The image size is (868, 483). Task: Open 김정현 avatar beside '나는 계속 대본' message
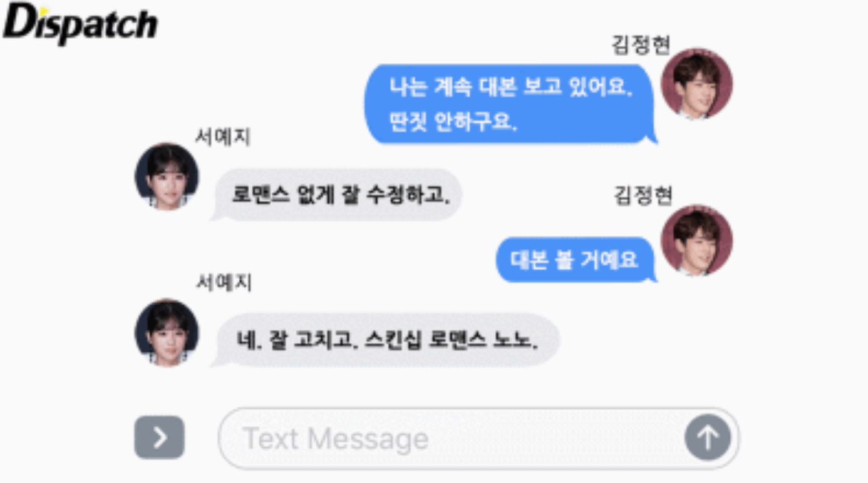(x=696, y=84)
